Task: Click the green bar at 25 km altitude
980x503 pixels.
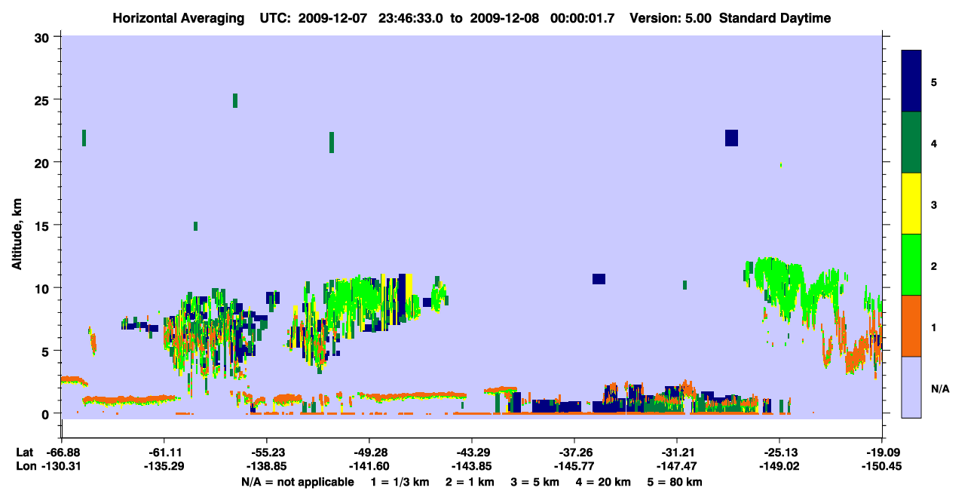Action: 235,100
